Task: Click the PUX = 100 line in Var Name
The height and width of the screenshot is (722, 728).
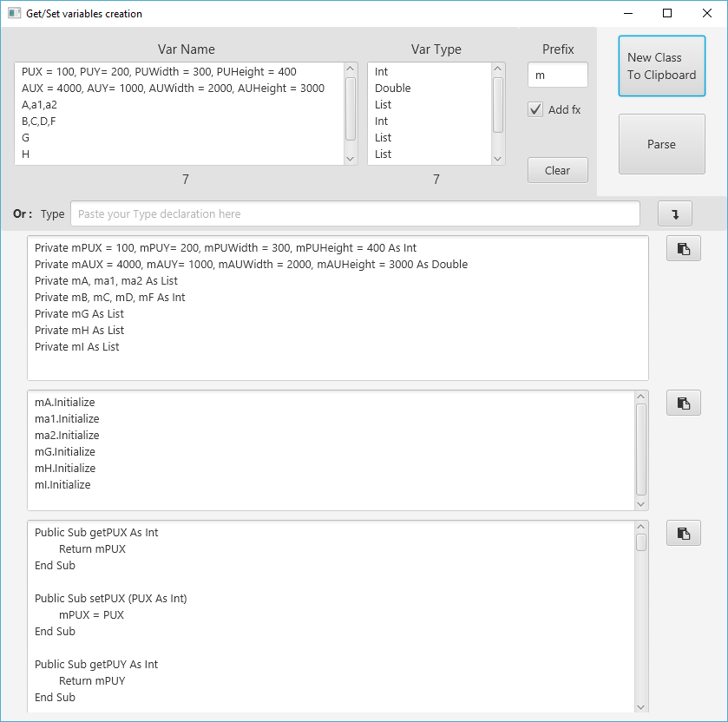Action: [x=159, y=71]
